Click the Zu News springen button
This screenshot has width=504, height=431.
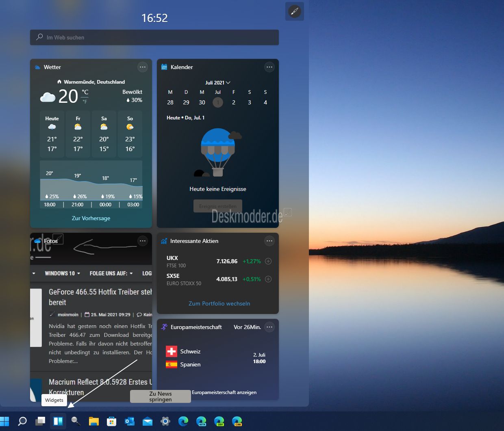pos(161,396)
